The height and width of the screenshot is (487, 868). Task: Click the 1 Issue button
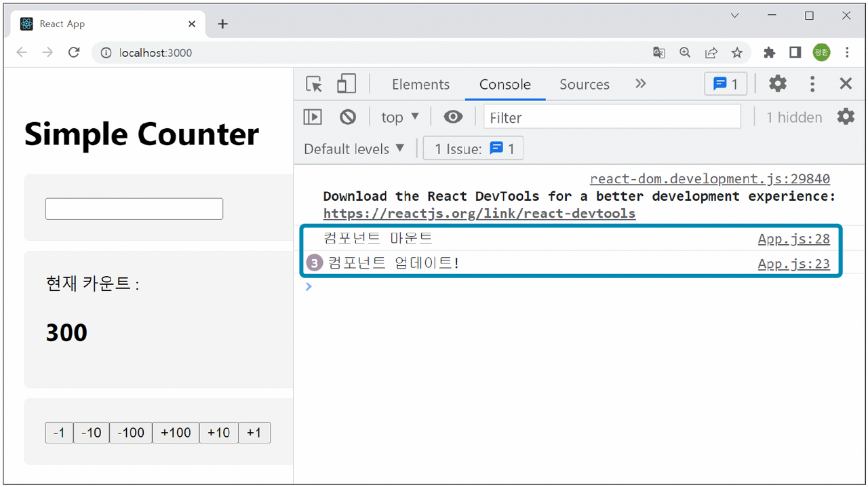pos(473,149)
